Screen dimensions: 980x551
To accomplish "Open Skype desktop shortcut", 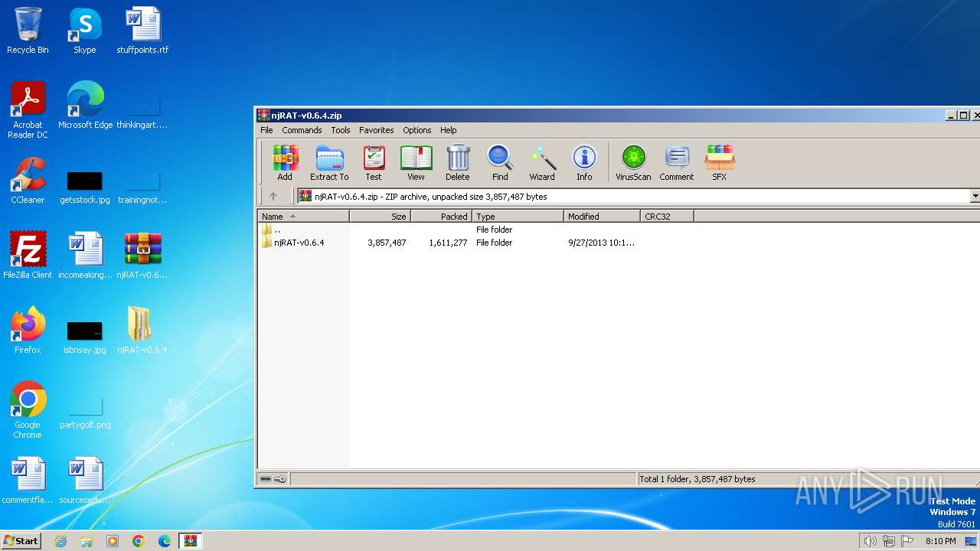I will click(84, 31).
